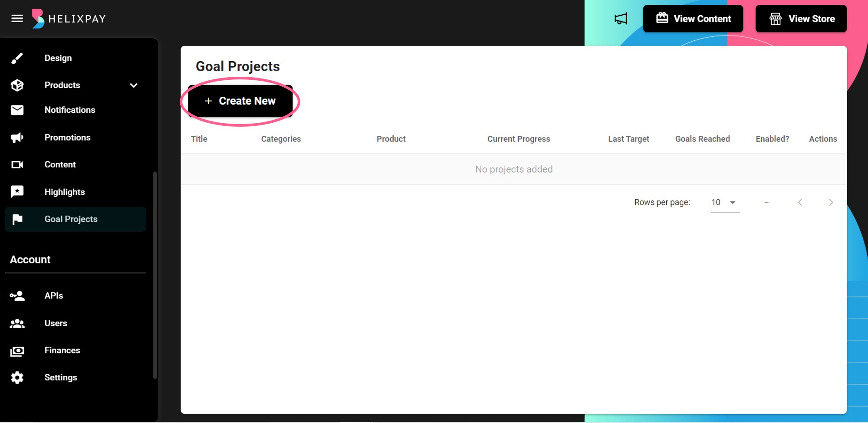Click the Product column header
This screenshot has width=868, height=423.
point(391,139)
